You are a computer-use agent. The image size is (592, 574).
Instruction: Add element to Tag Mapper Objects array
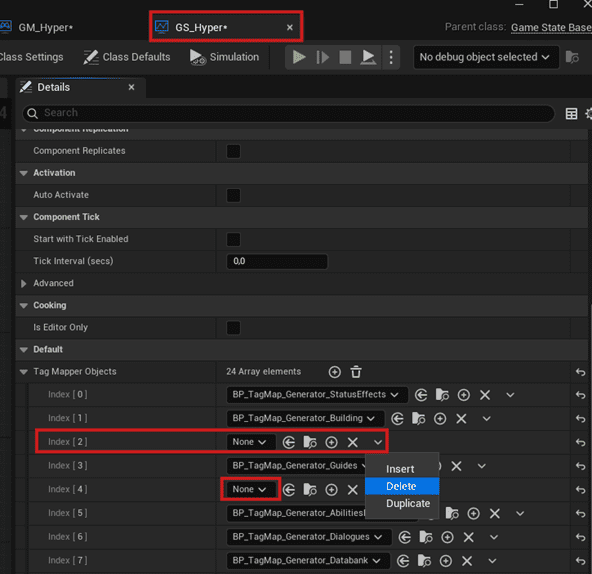(335, 372)
